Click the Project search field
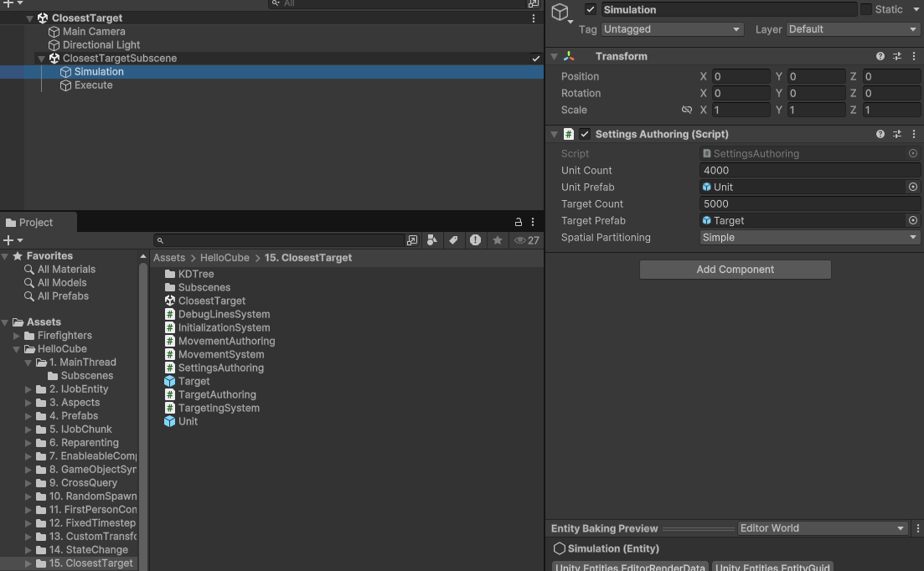Image resolution: width=924 pixels, height=571 pixels. 281,240
